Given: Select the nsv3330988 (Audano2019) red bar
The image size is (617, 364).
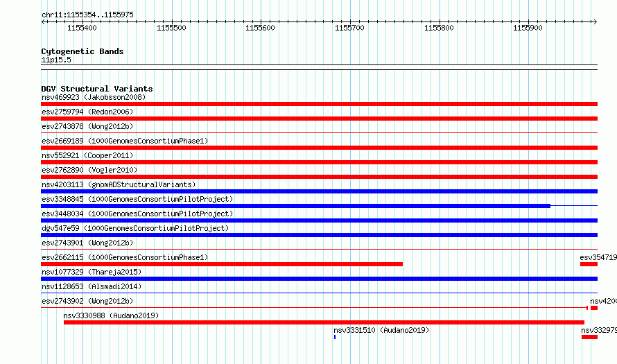Looking at the screenshot, I should pyautogui.click(x=324, y=322).
